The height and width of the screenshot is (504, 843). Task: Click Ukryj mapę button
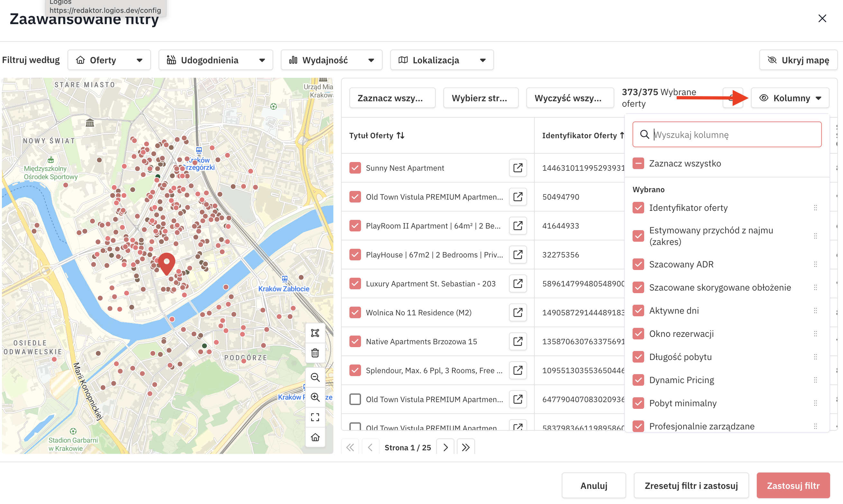798,60
